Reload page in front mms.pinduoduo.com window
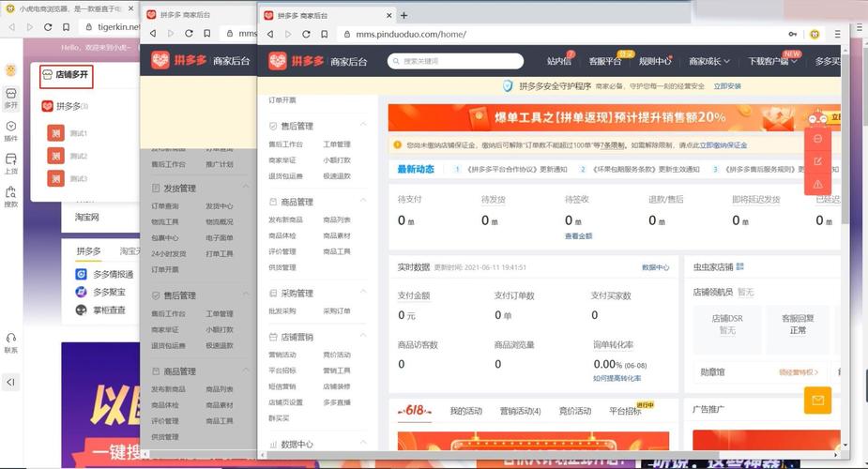The image size is (868, 469). (306, 34)
